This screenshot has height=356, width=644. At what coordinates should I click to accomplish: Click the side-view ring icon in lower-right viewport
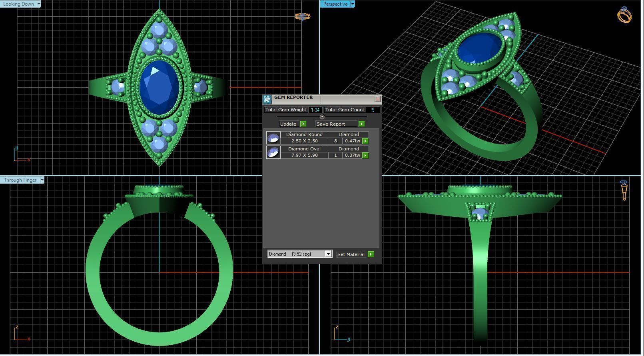tap(624, 190)
